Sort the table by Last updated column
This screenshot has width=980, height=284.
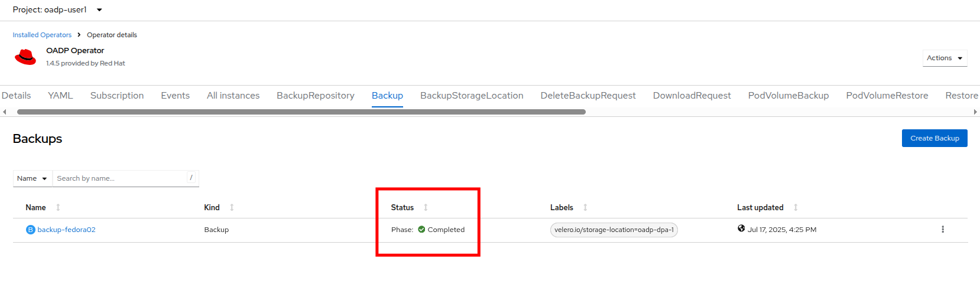(x=760, y=208)
